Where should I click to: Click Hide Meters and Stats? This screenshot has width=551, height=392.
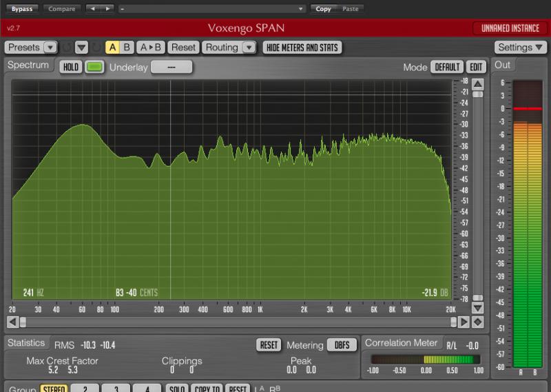click(302, 48)
